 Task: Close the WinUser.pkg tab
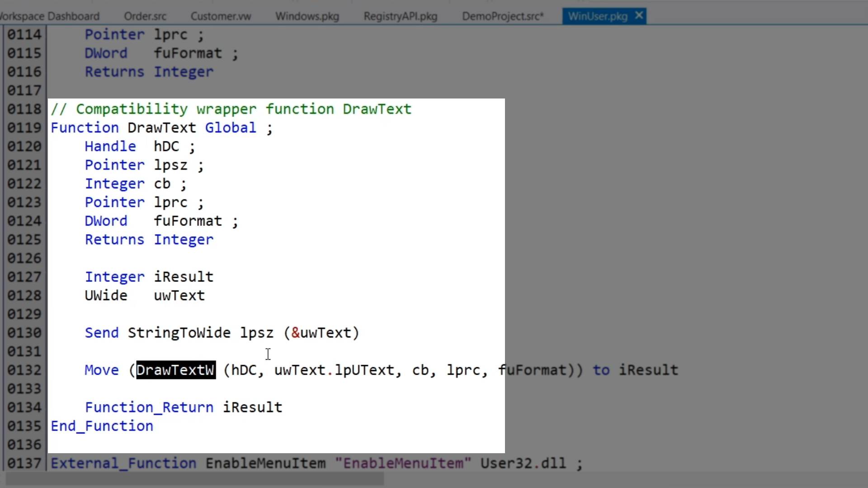point(639,16)
